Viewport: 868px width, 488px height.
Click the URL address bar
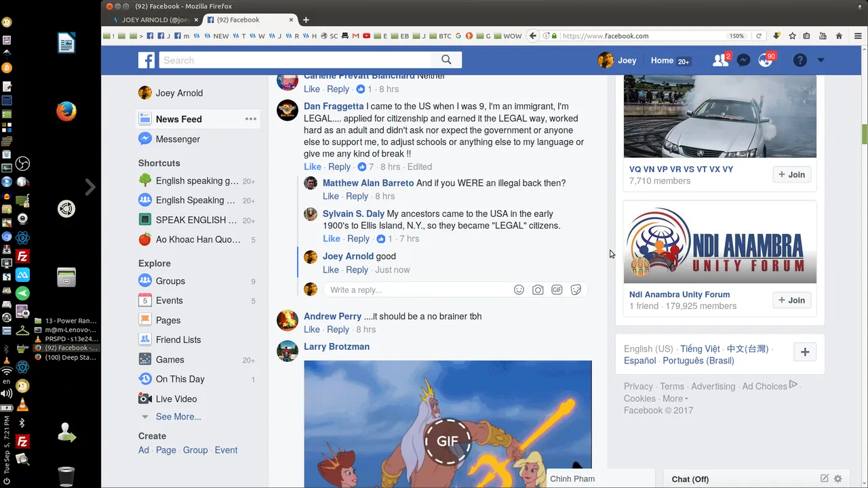tap(643, 36)
